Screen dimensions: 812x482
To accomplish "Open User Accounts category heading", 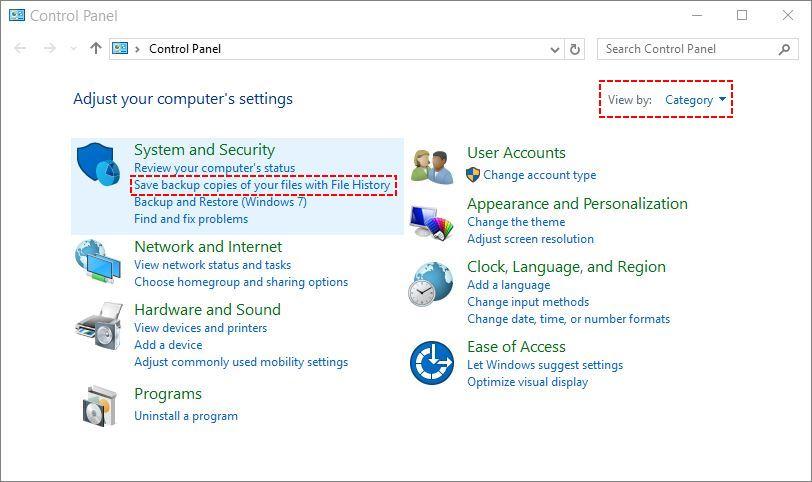I will [516, 153].
